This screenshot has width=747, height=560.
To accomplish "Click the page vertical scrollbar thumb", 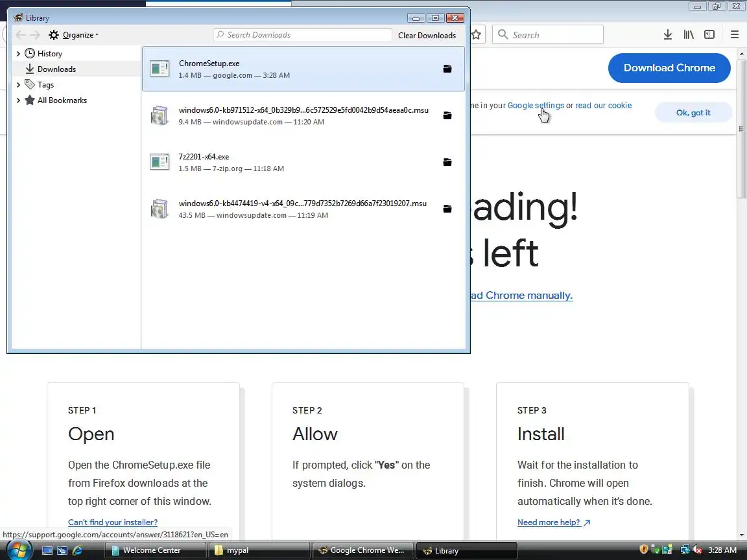I will (x=741, y=128).
